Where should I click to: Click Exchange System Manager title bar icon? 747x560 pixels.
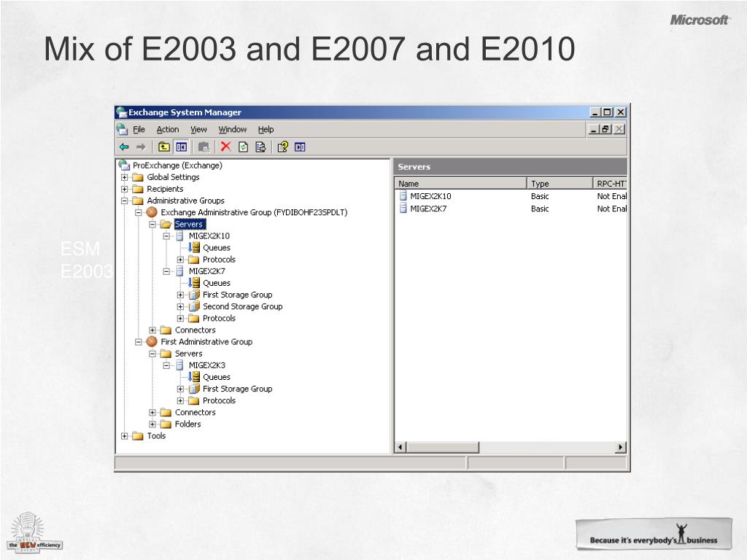point(122,112)
